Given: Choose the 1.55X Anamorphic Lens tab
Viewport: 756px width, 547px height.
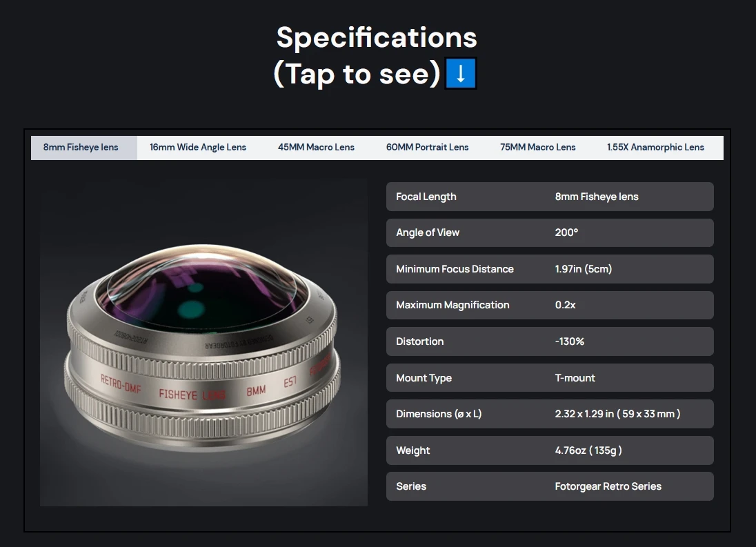Looking at the screenshot, I should click(655, 148).
